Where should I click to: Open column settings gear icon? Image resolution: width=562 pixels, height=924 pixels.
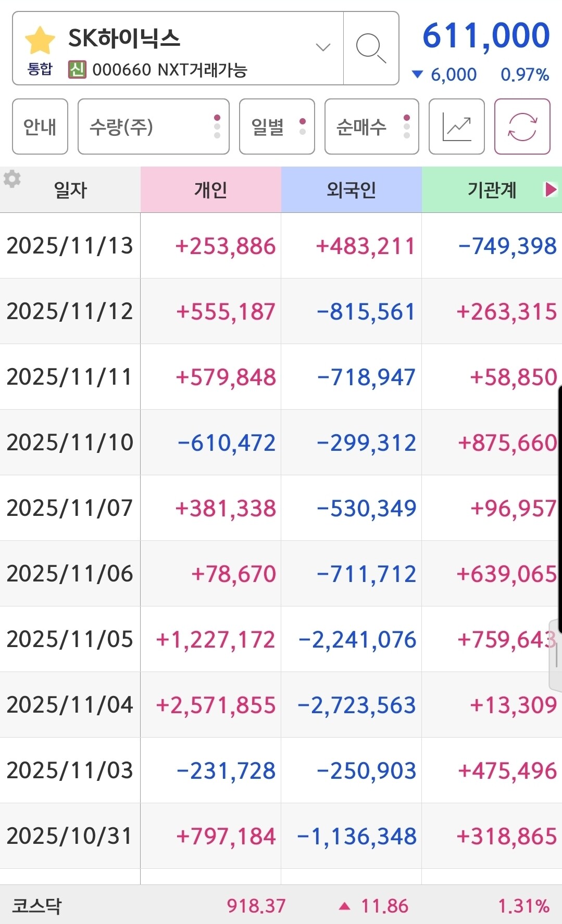[12, 179]
